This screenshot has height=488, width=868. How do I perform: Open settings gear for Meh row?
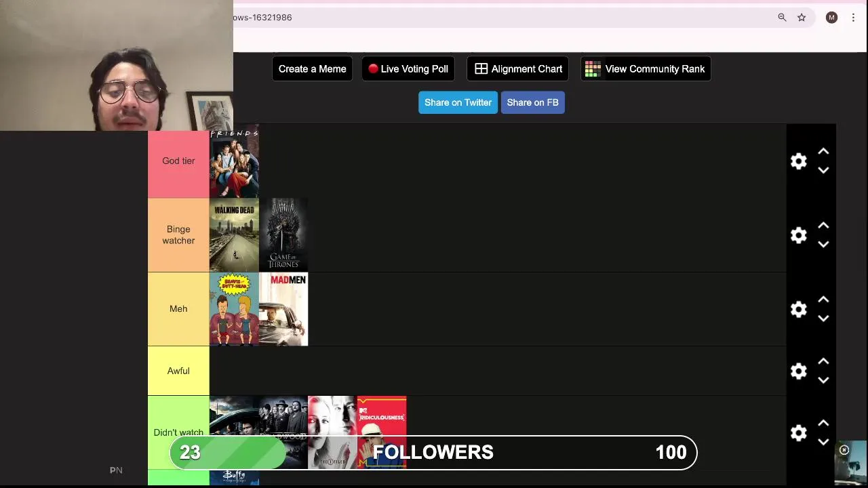coord(799,309)
